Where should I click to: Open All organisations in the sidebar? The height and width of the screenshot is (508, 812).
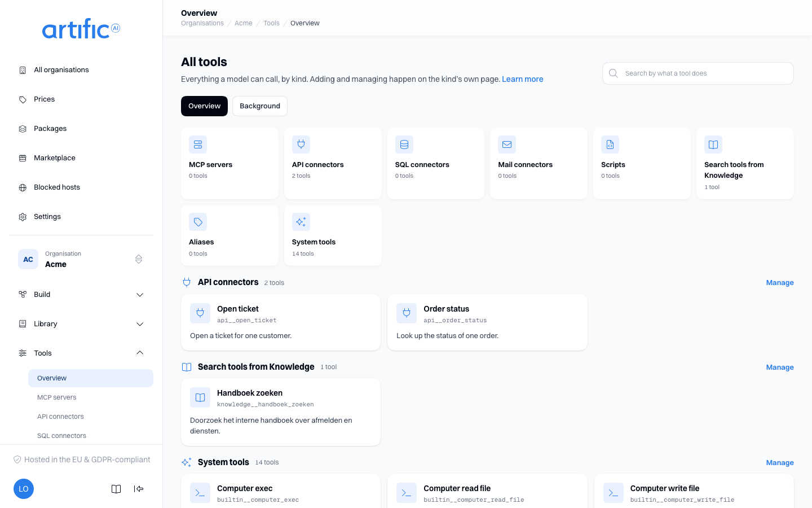(81, 70)
